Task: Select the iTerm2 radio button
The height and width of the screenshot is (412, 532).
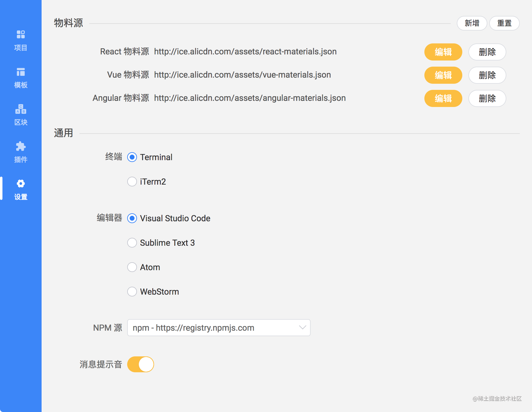Action: [132, 182]
